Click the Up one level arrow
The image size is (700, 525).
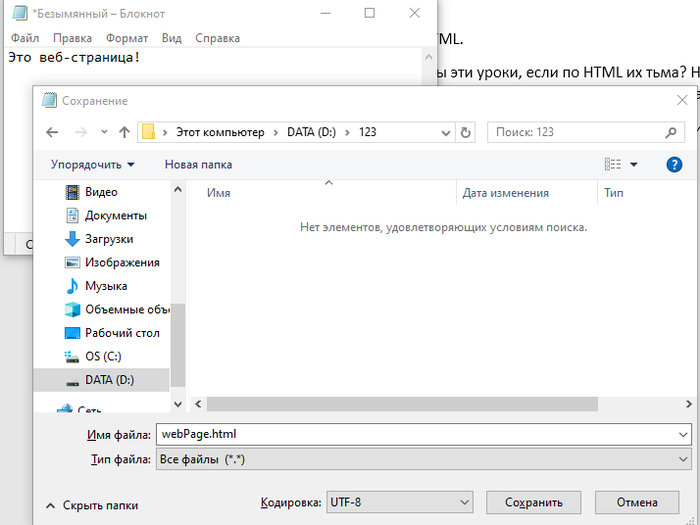point(124,132)
